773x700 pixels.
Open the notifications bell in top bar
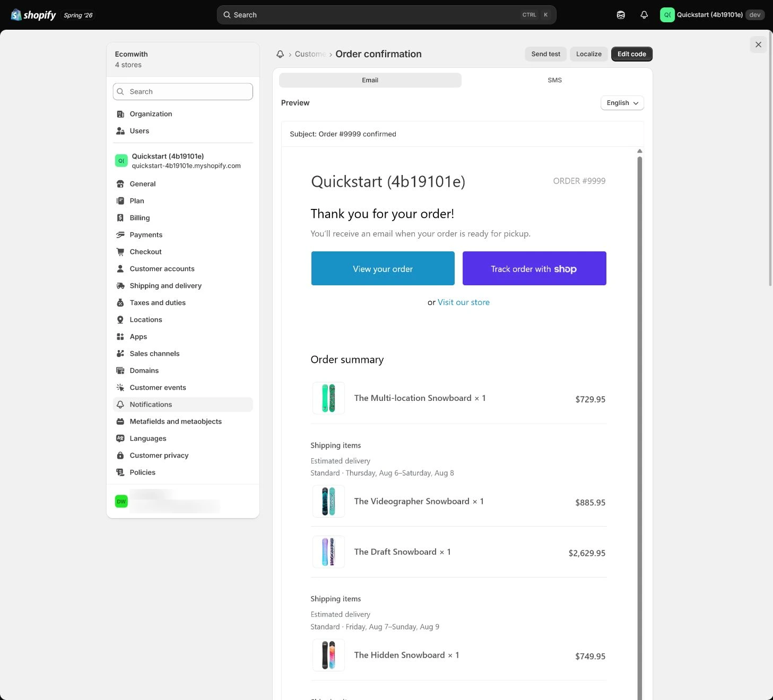(x=644, y=15)
